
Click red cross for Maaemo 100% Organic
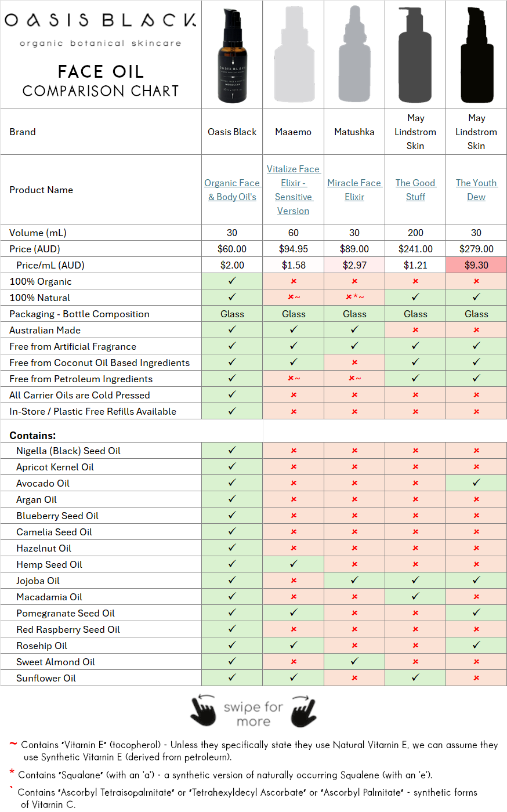tap(294, 281)
